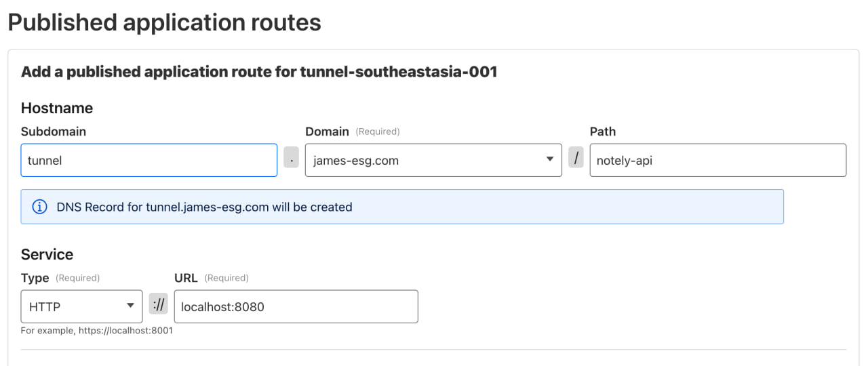The width and height of the screenshot is (868, 366).
Task: Click the dot separator after Subdomain field
Action: [291, 160]
